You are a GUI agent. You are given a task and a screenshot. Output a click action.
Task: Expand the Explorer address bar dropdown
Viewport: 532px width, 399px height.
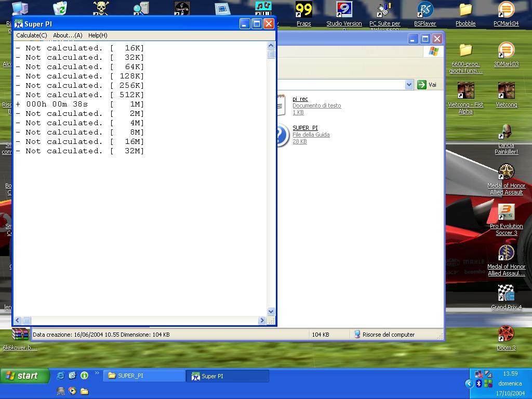tap(409, 85)
